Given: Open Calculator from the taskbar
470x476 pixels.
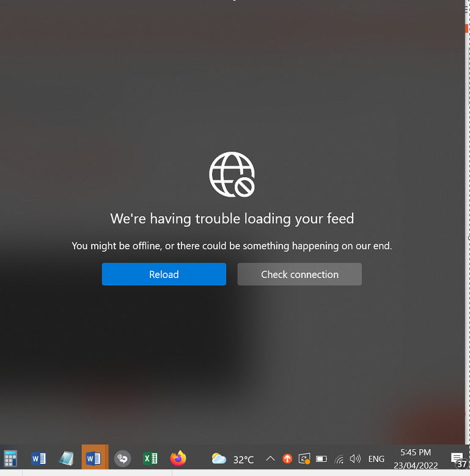Looking at the screenshot, I should tap(10, 458).
